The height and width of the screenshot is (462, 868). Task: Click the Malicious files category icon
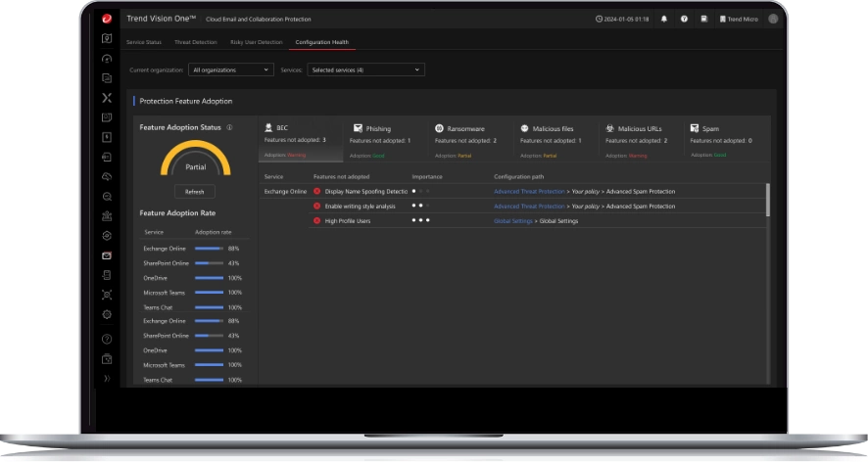click(524, 128)
